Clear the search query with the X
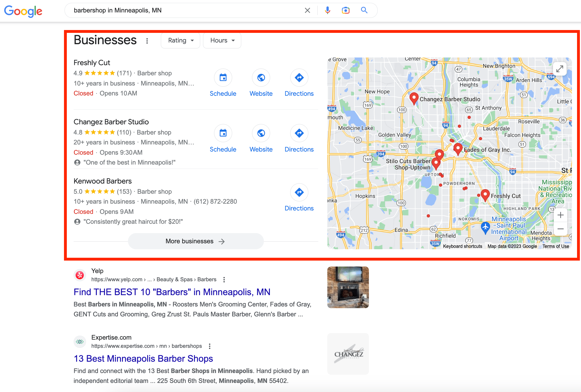Screen dimensions: 581x392 point(307,10)
